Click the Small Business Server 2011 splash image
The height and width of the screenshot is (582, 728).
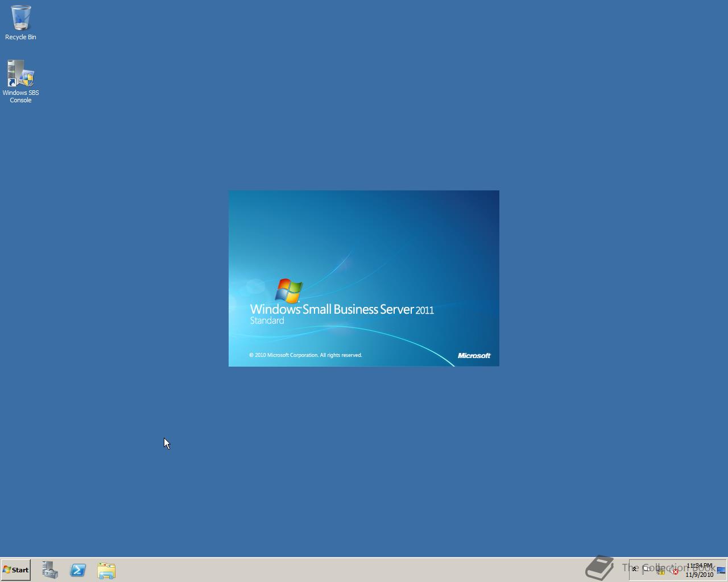[364, 278]
